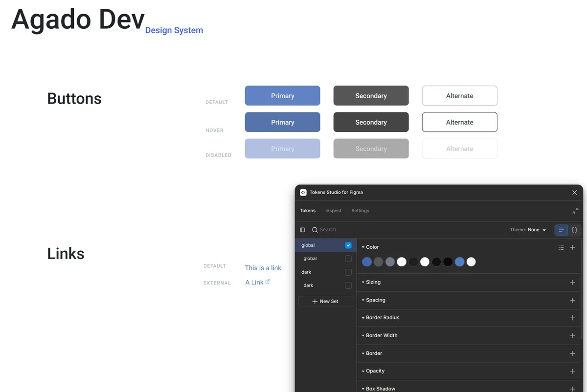This screenshot has height=392, width=587.
Task: Add a new Color token with the plus icon
Action: click(x=572, y=247)
